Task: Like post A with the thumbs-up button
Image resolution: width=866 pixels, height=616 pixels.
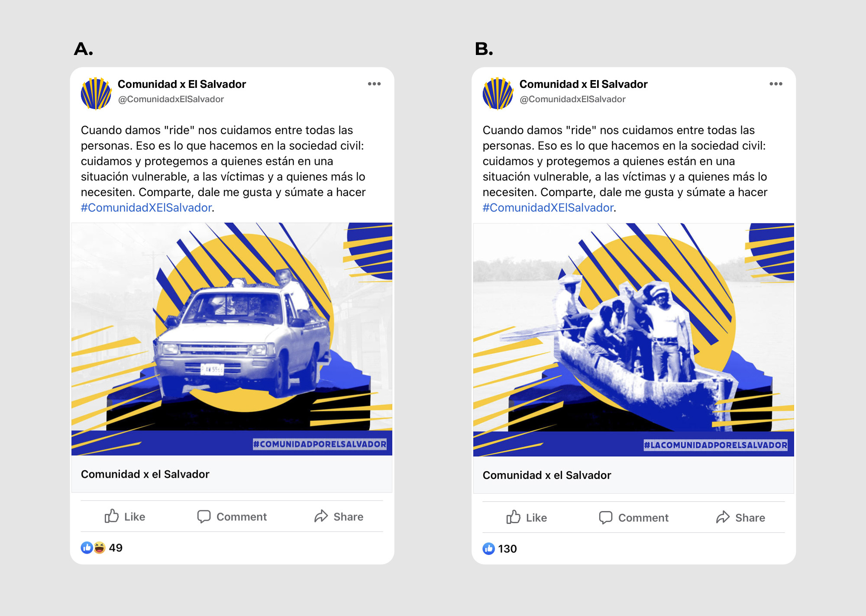Action: 125,516
